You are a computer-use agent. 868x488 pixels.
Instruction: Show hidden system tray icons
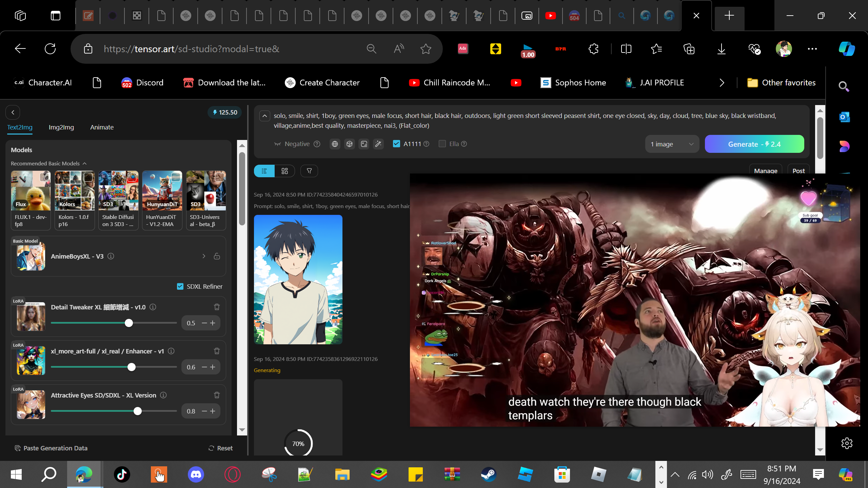tap(675, 474)
